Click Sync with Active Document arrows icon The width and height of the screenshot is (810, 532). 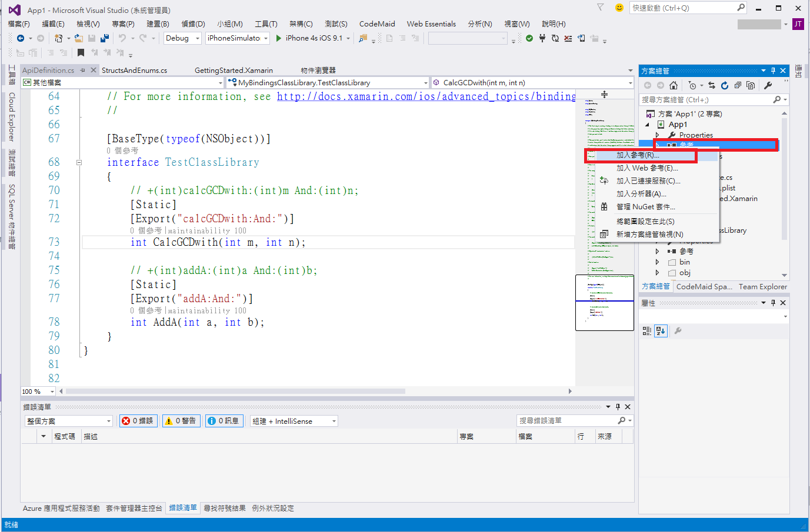[x=712, y=85]
